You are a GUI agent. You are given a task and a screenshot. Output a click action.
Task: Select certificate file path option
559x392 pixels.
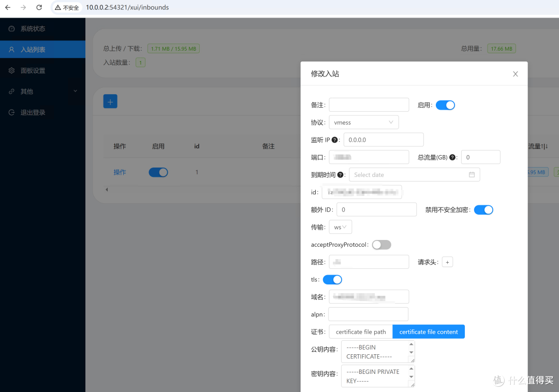(x=361, y=332)
